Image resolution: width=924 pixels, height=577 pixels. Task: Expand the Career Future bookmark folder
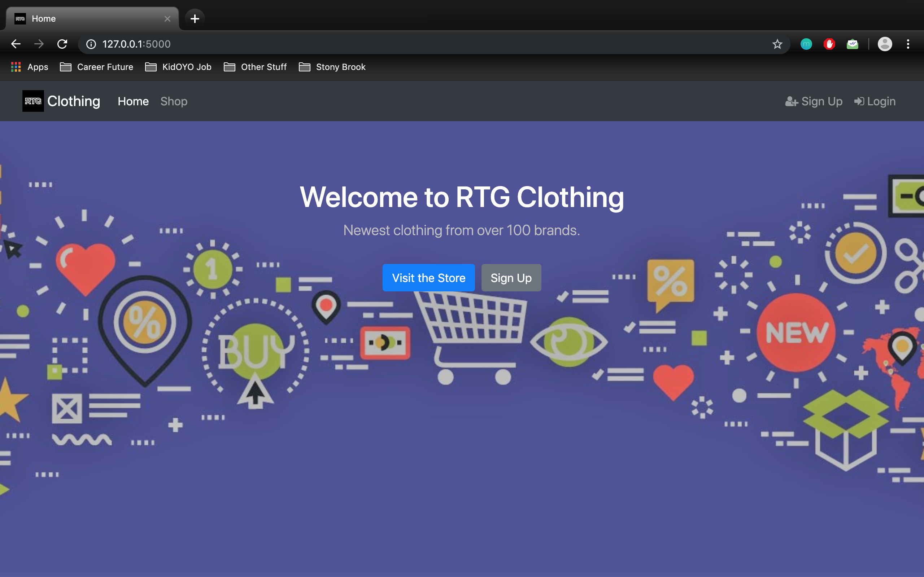[x=97, y=67]
